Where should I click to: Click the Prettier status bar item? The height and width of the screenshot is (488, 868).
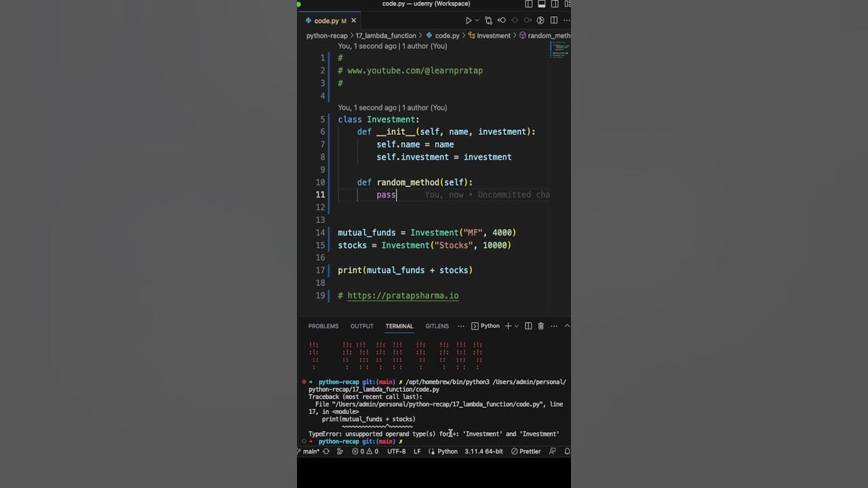click(526, 451)
